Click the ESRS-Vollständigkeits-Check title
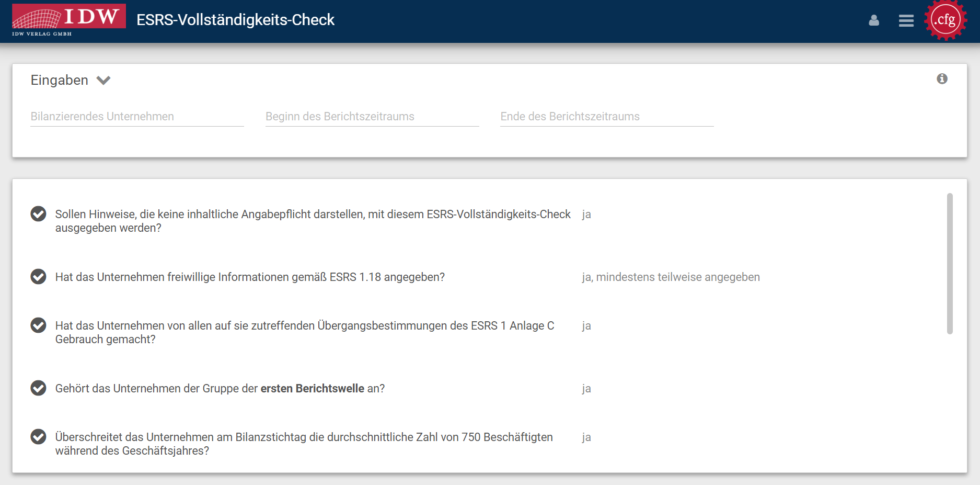This screenshot has width=980, height=485. 235,20
